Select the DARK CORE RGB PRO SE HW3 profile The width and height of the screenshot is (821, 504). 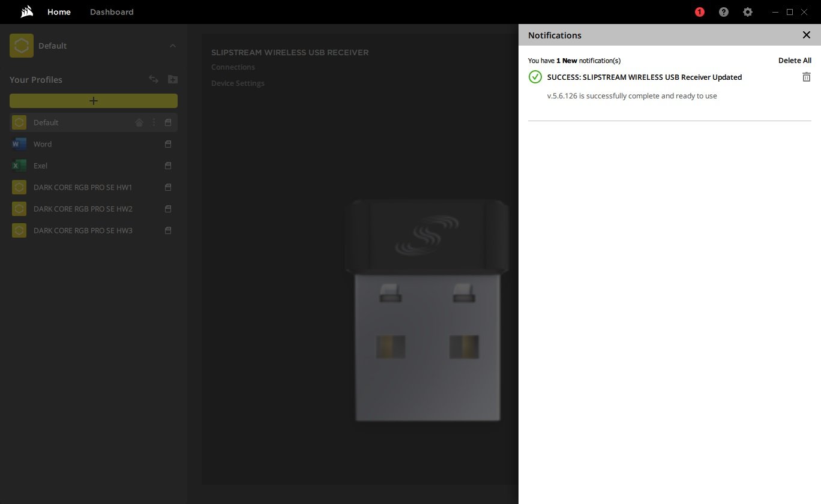coord(83,230)
